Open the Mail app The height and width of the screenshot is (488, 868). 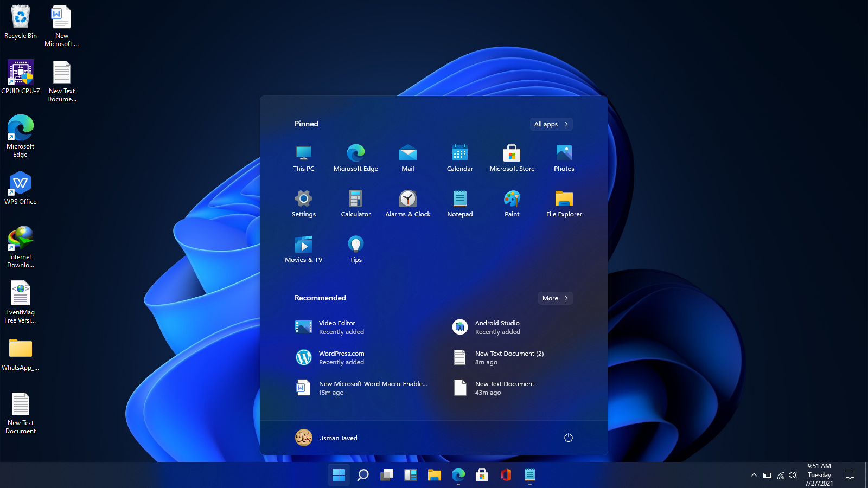point(408,158)
